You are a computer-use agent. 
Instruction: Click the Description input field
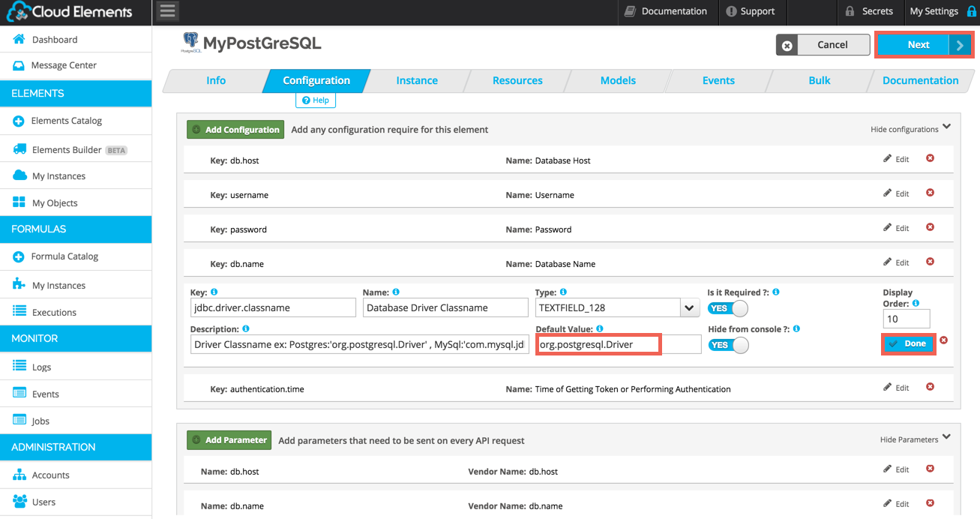point(359,344)
